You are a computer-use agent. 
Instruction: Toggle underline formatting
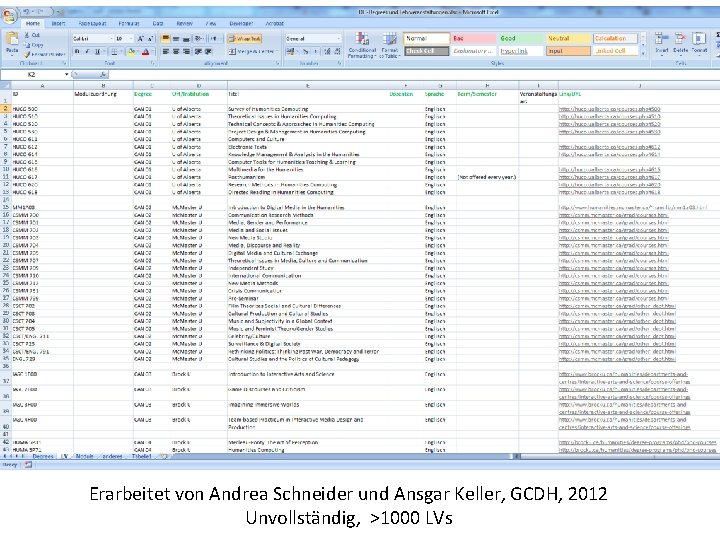97,51
